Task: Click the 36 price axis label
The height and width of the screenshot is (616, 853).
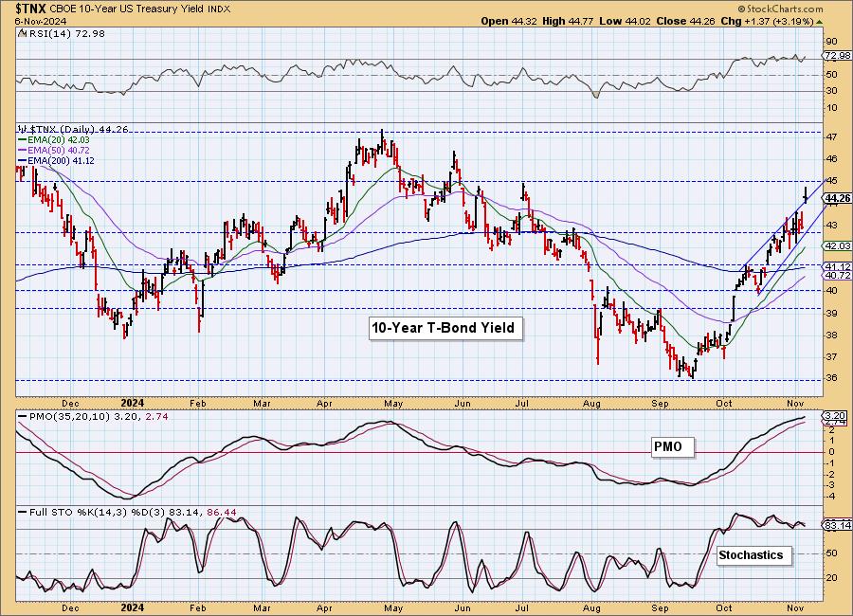Action: click(832, 378)
